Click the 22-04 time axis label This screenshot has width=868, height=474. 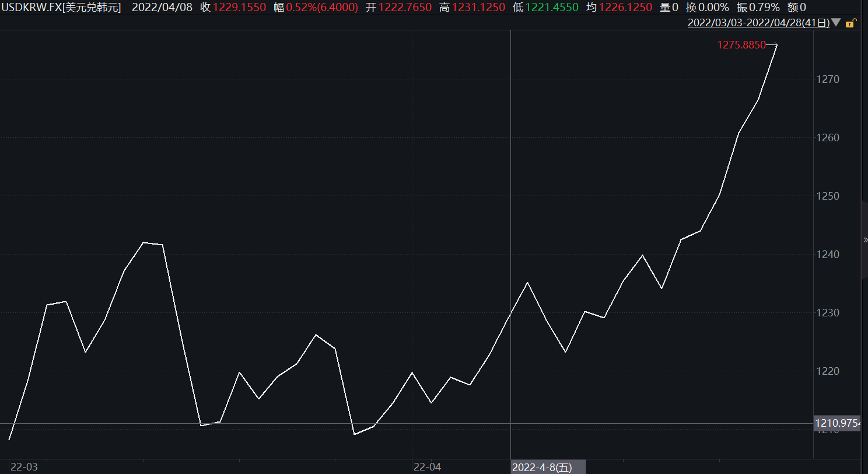427,467
